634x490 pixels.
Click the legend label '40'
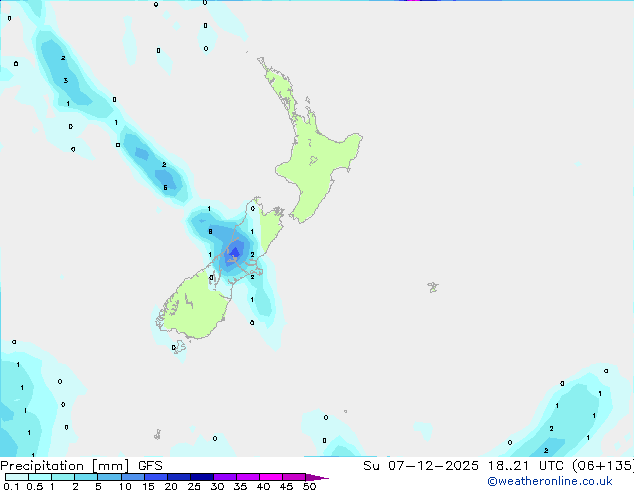tap(263, 486)
